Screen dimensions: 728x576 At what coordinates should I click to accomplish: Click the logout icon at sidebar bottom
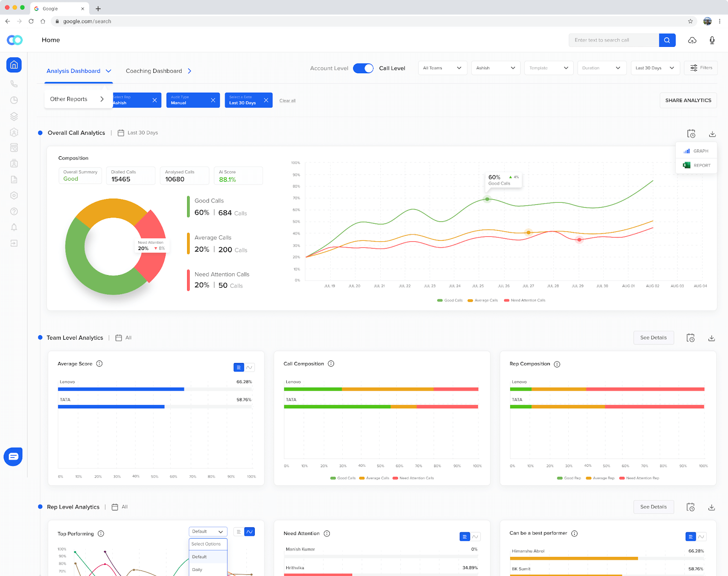(14, 243)
